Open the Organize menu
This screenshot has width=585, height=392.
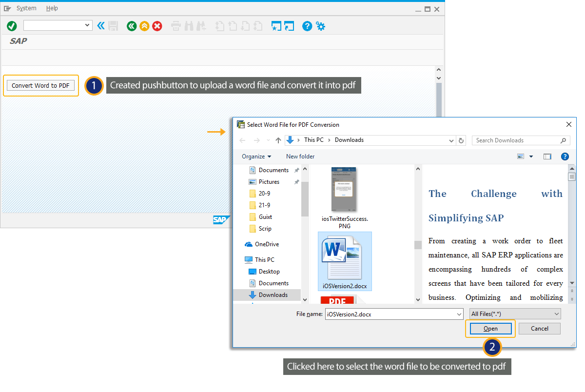[x=256, y=157]
